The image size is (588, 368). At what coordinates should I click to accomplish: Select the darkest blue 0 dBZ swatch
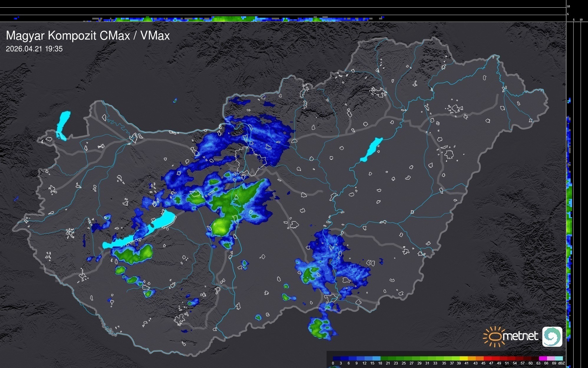coord(336,358)
